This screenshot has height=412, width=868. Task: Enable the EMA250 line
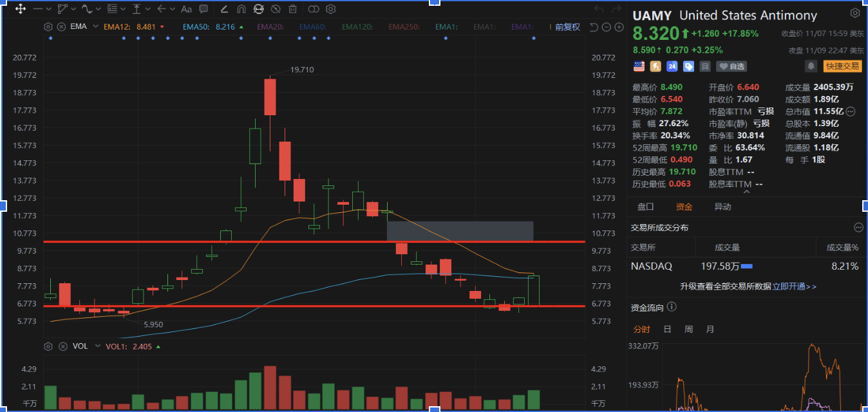[x=405, y=27]
